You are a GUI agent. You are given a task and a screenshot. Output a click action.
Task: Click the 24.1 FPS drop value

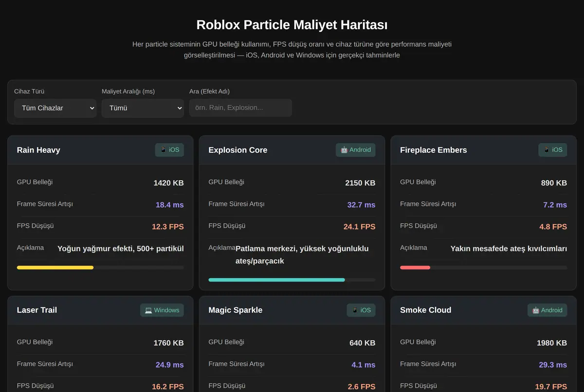[x=360, y=227]
